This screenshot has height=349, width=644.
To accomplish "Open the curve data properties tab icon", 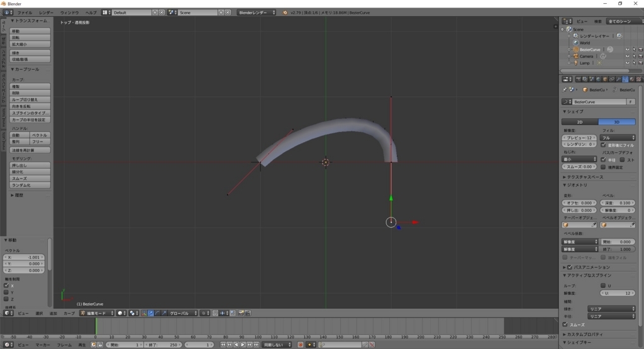I will click(625, 79).
